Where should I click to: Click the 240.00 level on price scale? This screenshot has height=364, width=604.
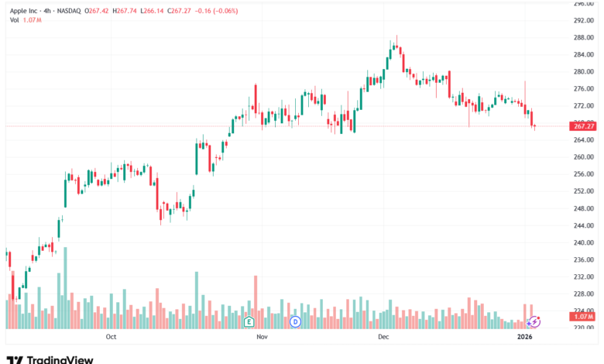[582, 242]
